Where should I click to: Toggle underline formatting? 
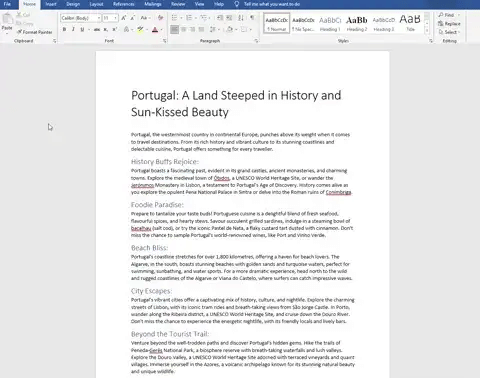pyautogui.click(x=82, y=30)
